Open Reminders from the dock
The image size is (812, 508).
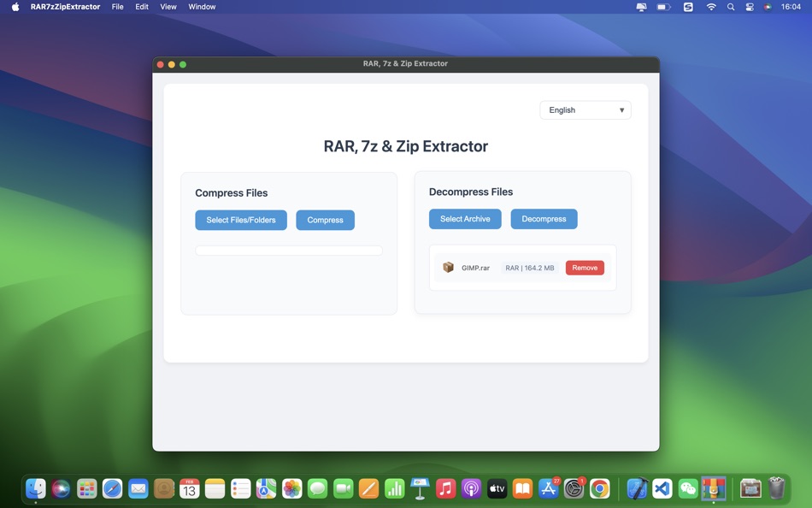click(x=241, y=488)
